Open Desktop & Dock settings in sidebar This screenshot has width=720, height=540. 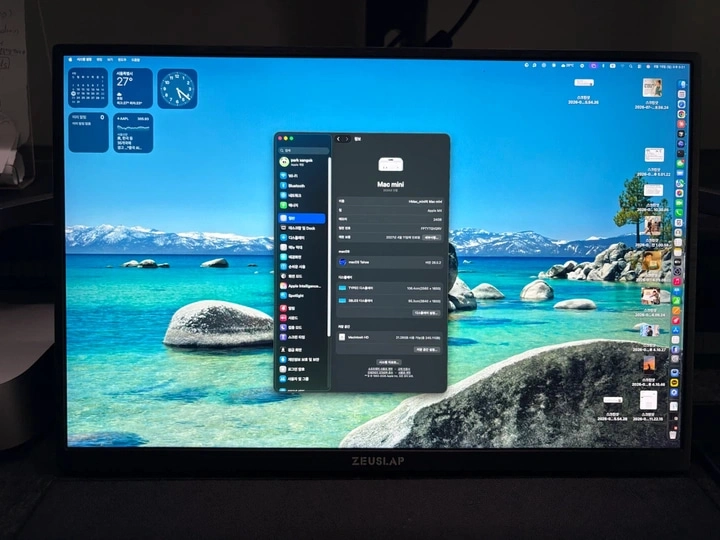pos(302,228)
